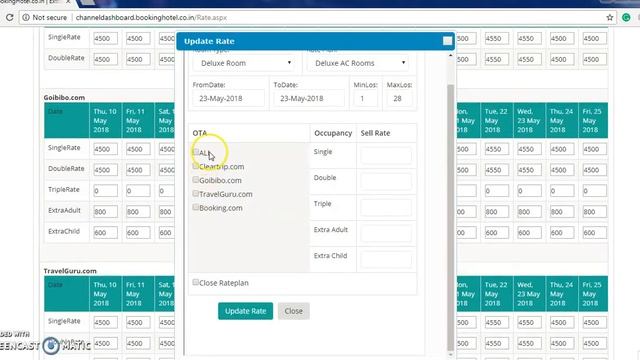Click TravelGuru SingleRate field for Thu 10 May
Image resolution: width=640 pixels, height=360 pixels.
(x=105, y=322)
